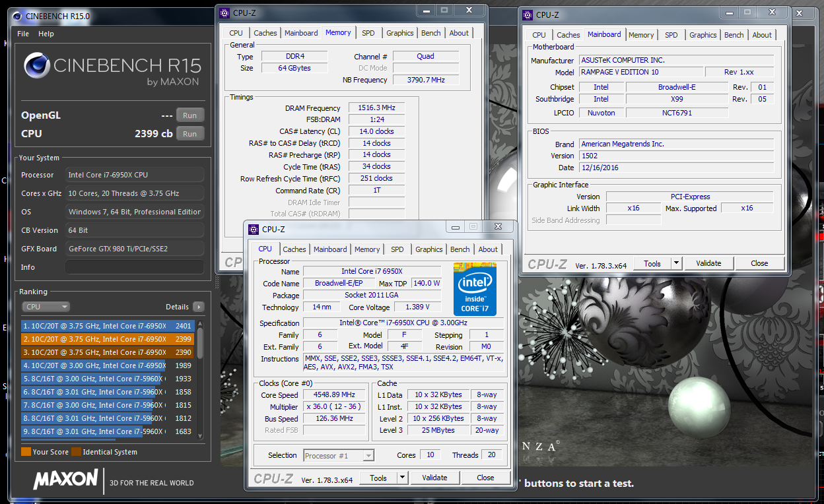Select ranking entry 9 with score 1683
824x504 pixels.
[x=108, y=431]
